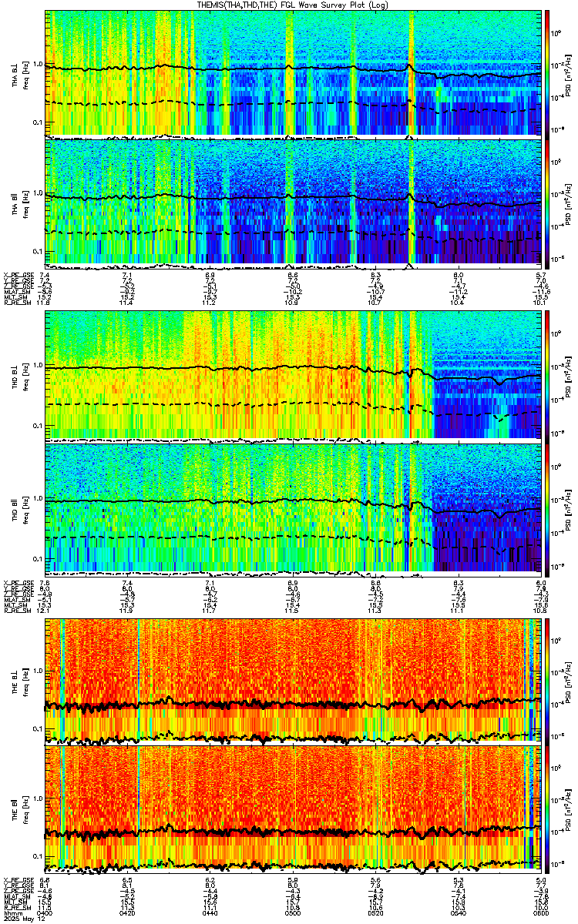Click the 1.0 frequency tick of THA BL panel

[x=37, y=65]
